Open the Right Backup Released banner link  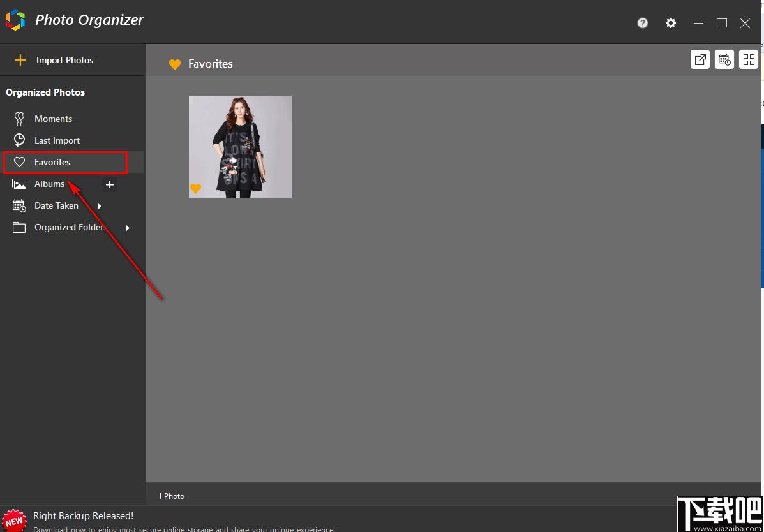[x=84, y=516]
